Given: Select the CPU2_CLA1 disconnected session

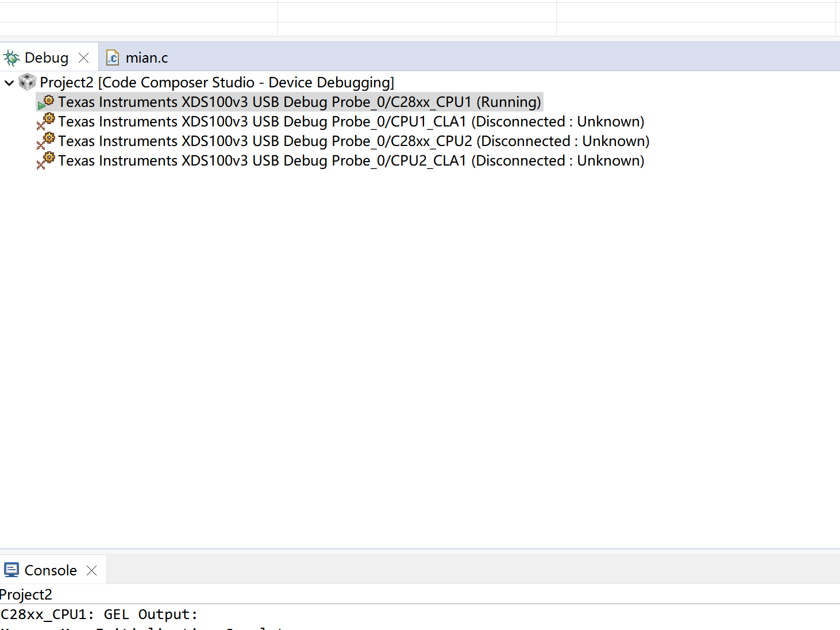Looking at the screenshot, I should pyautogui.click(x=287, y=160).
